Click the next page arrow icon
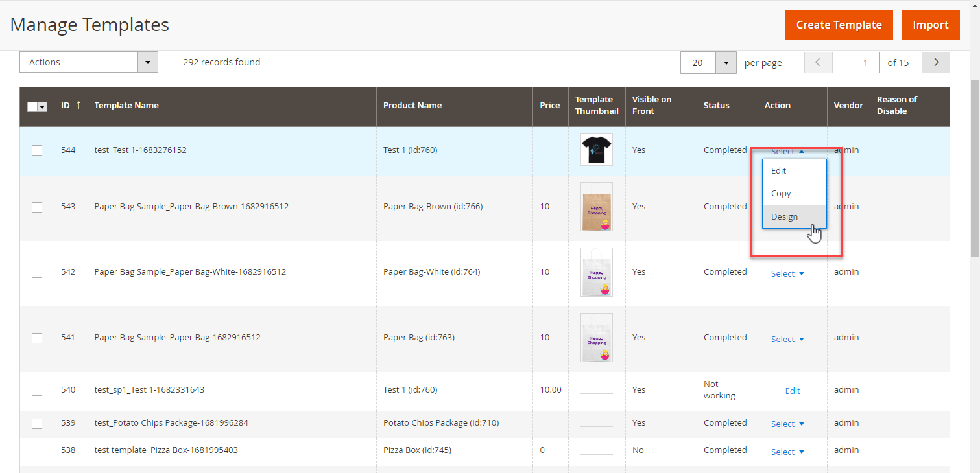The width and height of the screenshot is (980, 473). [935, 63]
